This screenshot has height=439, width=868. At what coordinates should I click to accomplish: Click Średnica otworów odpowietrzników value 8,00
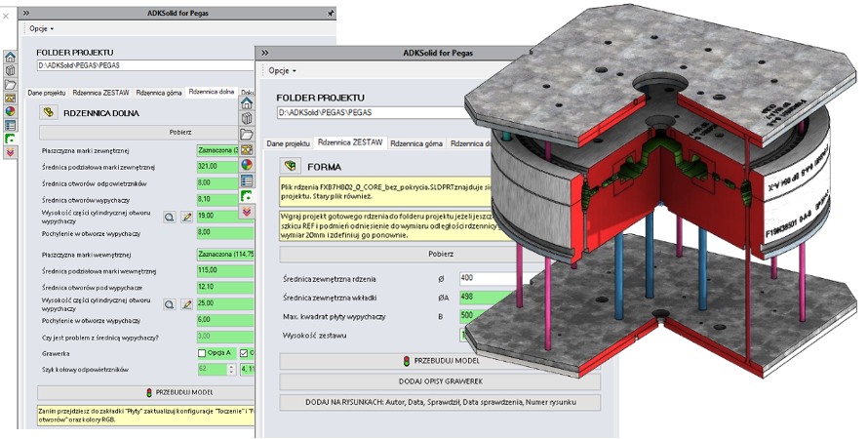click(225, 183)
